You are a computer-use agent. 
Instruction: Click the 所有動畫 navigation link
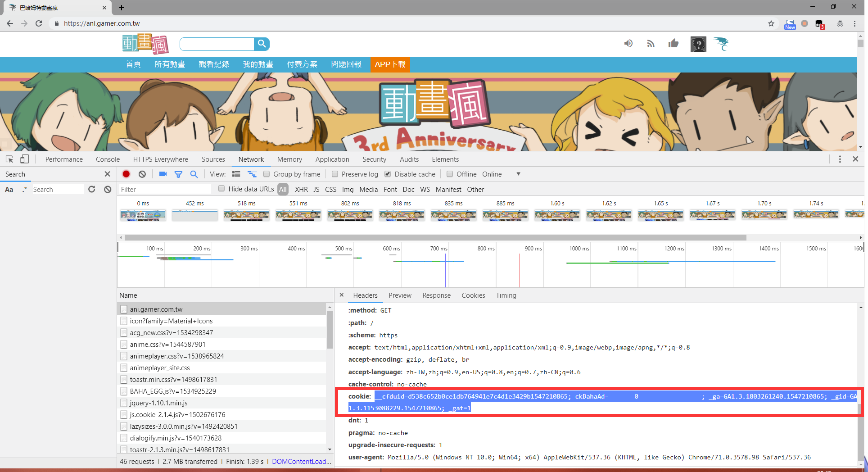click(x=170, y=64)
